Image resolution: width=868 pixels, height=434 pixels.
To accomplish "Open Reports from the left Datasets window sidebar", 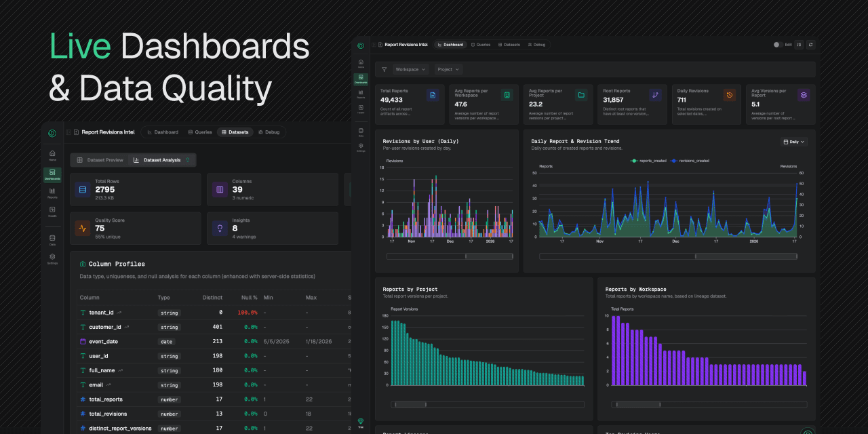I will click(x=52, y=192).
